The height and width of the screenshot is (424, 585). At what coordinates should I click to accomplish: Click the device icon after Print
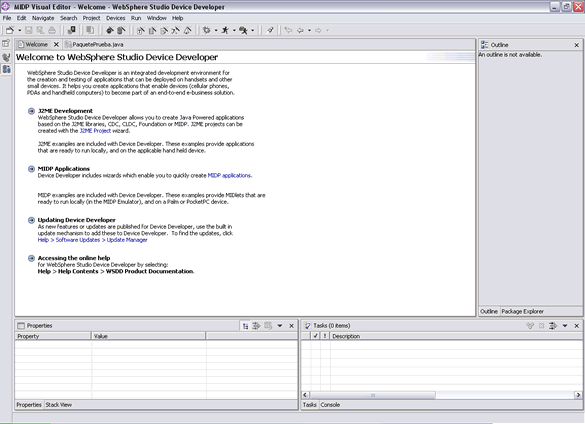(72, 30)
